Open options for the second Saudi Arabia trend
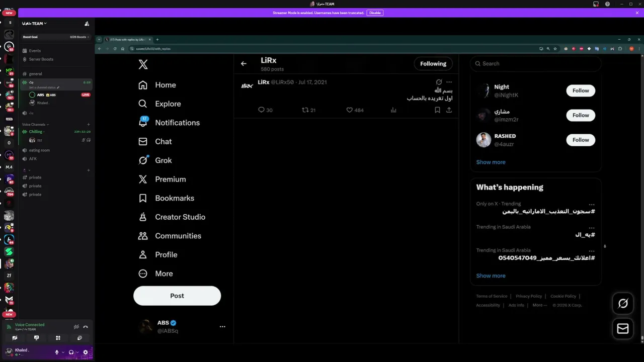This screenshot has width=644, height=362. (x=592, y=227)
